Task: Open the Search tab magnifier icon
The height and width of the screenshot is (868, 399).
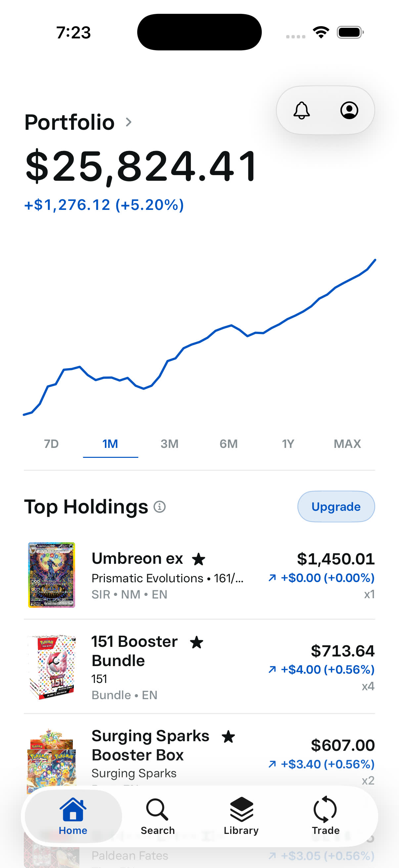Action: tap(157, 809)
